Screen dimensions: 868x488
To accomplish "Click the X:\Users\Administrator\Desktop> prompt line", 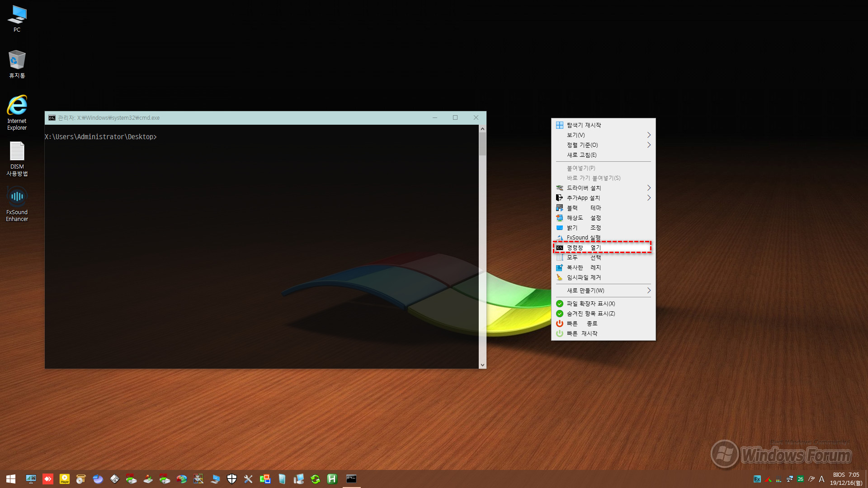I will coord(101,137).
